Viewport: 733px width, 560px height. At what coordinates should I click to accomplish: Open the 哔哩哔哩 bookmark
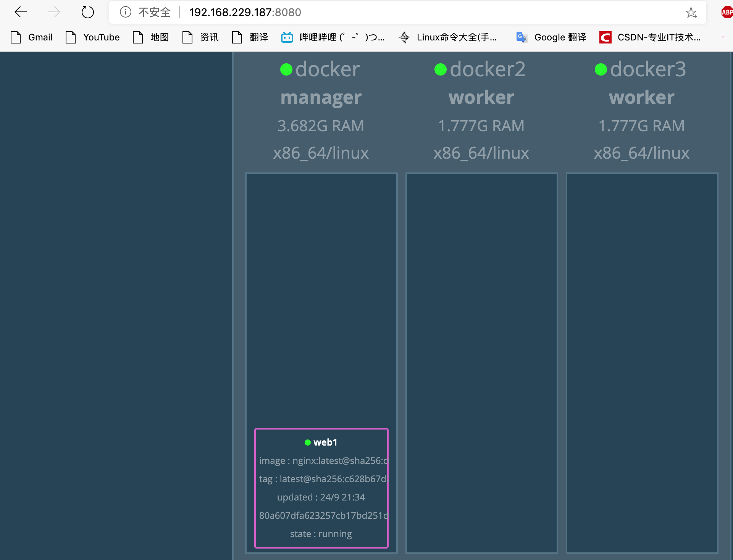333,37
